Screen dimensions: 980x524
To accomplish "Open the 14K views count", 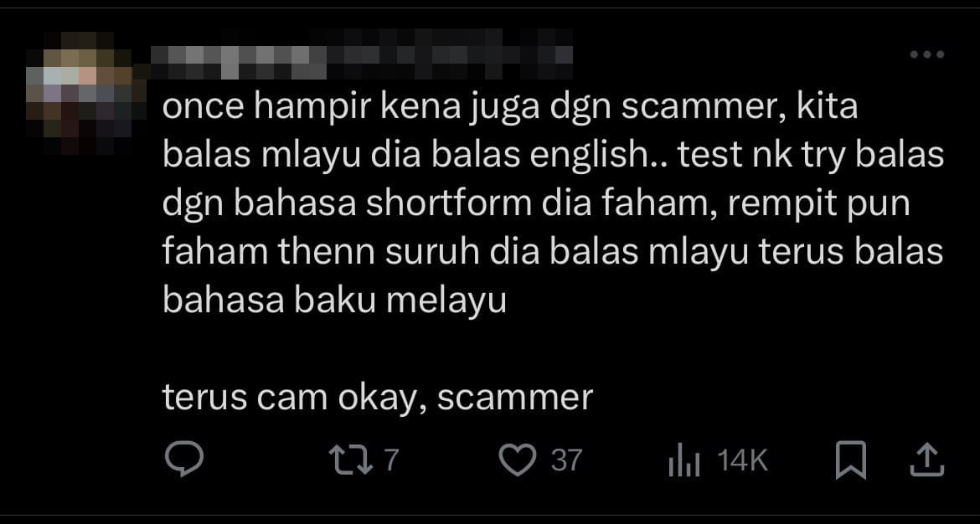I will (742, 461).
